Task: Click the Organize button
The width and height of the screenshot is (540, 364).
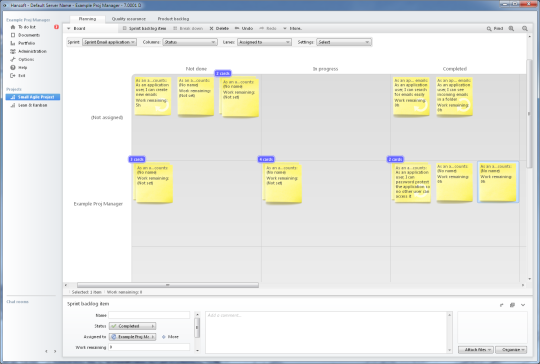Action: (511, 350)
